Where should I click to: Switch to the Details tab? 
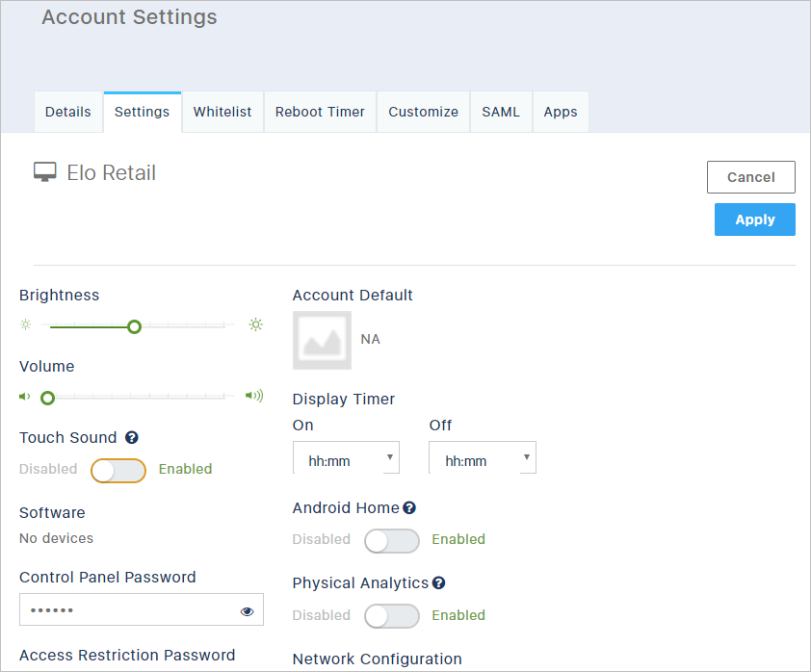[x=68, y=113]
